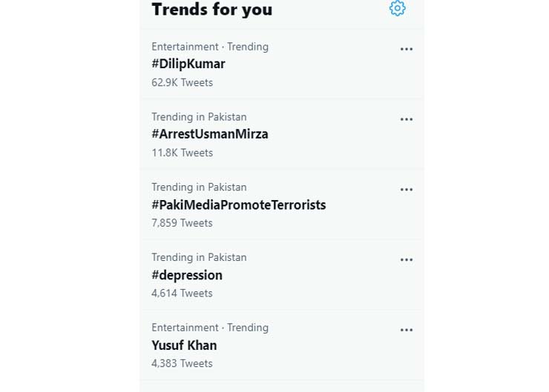Click 'Trending in Pakistan' label above #ArrestUsmanMirza
This screenshot has width=549, height=392.
[199, 117]
